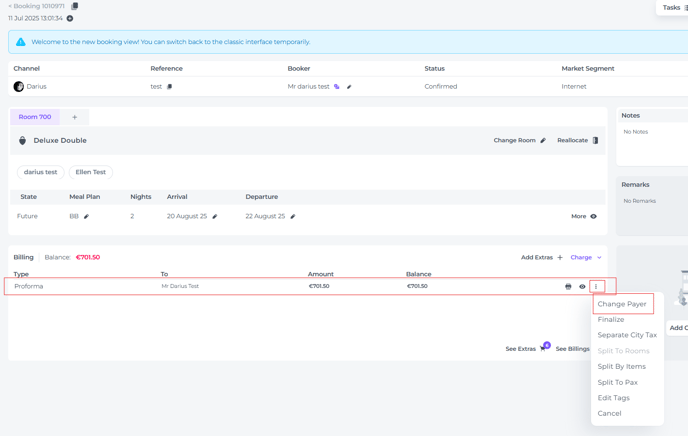Toggle the eye icon next to More
This screenshot has width=688, height=436.
[593, 216]
